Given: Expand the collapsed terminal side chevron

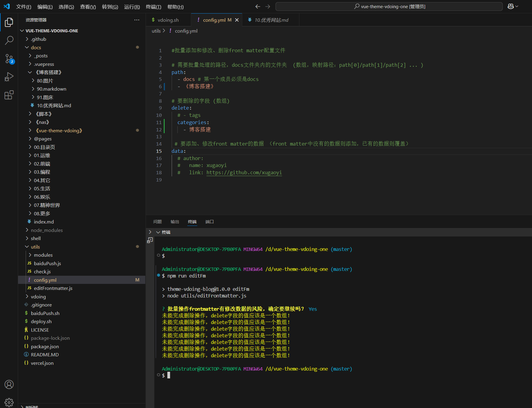Looking at the screenshot, I should click(150, 232).
